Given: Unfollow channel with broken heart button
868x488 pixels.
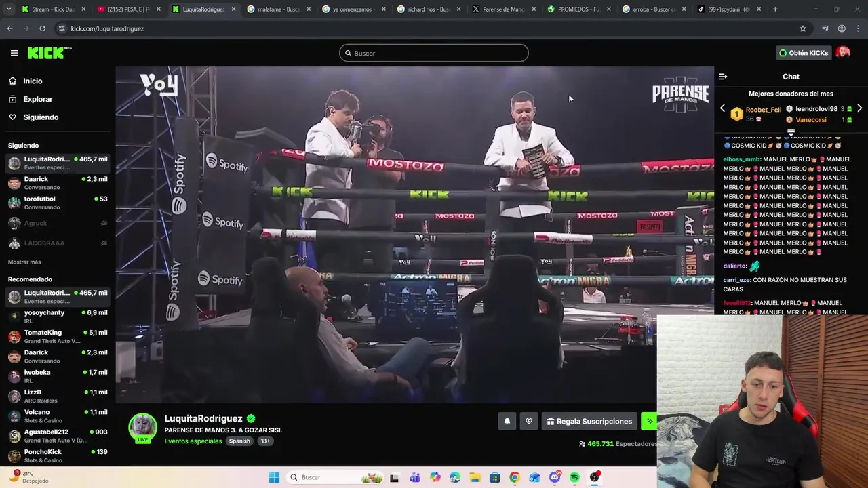Looking at the screenshot, I should (529, 421).
